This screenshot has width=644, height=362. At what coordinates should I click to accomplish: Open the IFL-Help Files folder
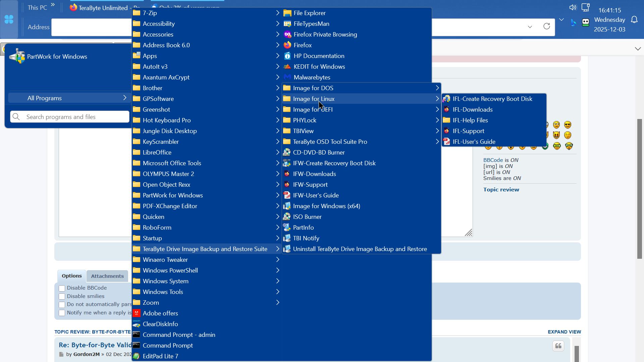[x=494, y=120]
